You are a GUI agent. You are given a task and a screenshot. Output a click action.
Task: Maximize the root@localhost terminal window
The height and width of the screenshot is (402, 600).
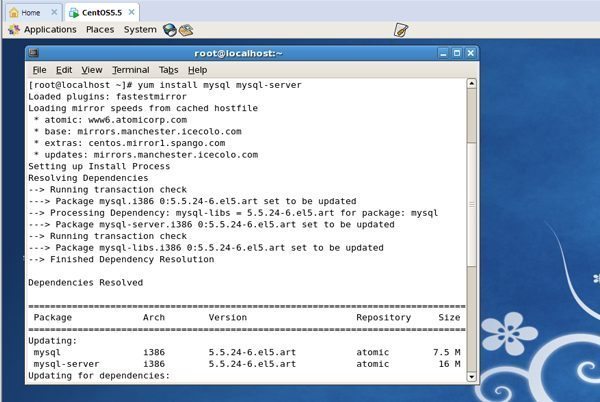457,53
